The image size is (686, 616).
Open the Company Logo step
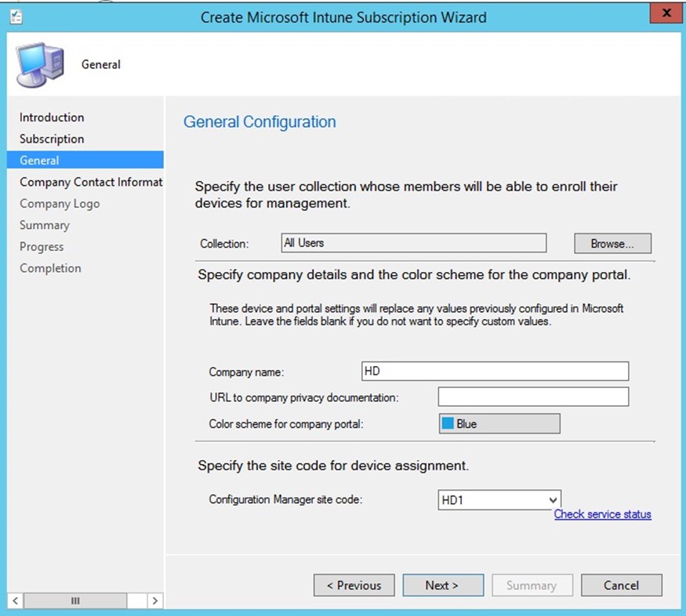(60, 204)
